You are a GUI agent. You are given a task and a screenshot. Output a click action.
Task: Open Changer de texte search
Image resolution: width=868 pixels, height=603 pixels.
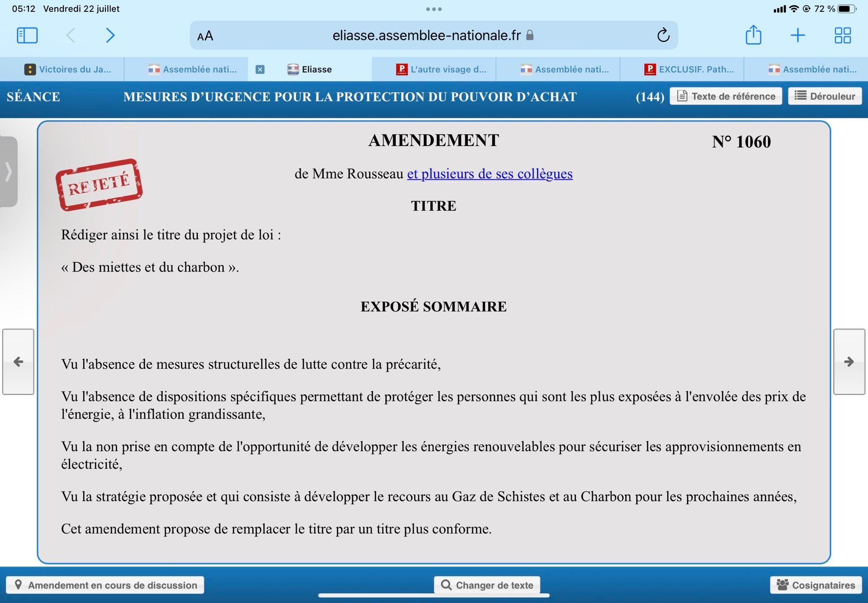[x=487, y=585]
